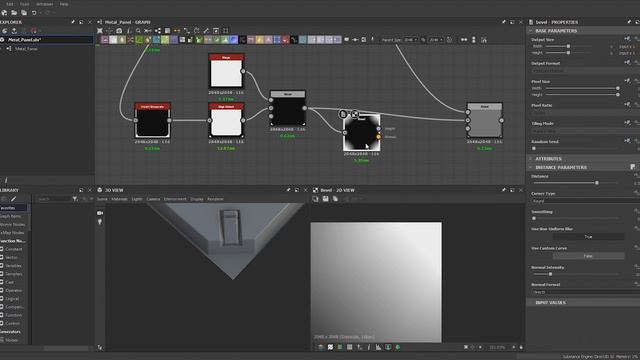The image size is (640, 360).
Task: Open the Parent Size height dropdown
Action: 436,40
